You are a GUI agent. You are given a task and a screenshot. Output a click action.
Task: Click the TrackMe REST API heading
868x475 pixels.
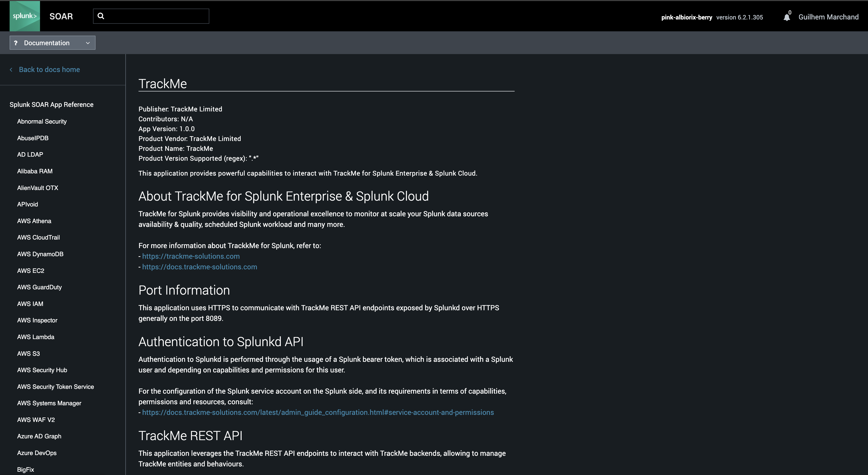tap(190, 436)
